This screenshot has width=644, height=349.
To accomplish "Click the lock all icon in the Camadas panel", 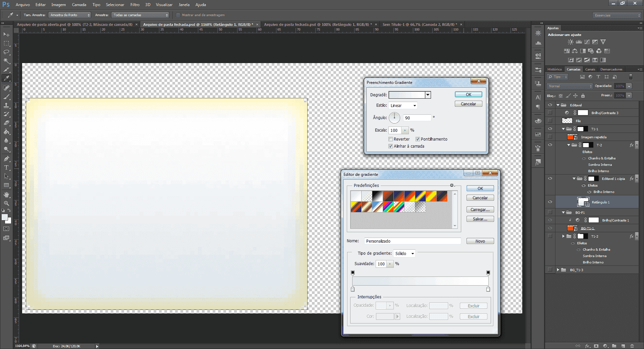I will pyautogui.click(x=583, y=96).
